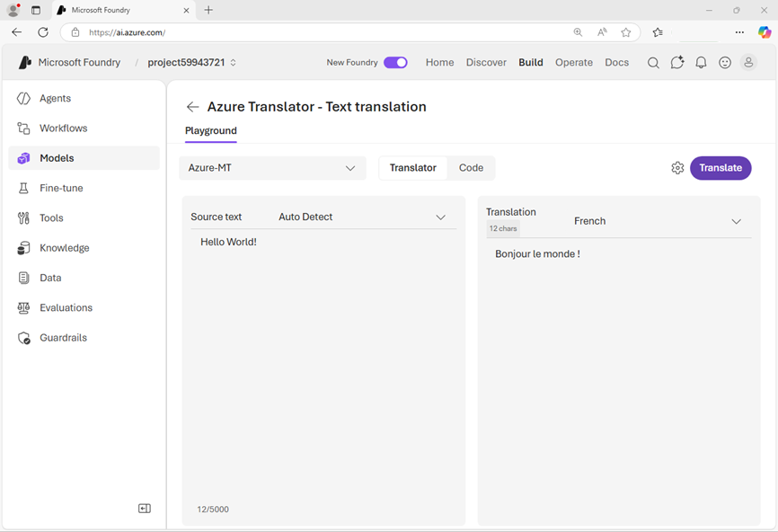Open the Guardrails shield icon
Viewport: 778px width, 532px height.
(24, 338)
